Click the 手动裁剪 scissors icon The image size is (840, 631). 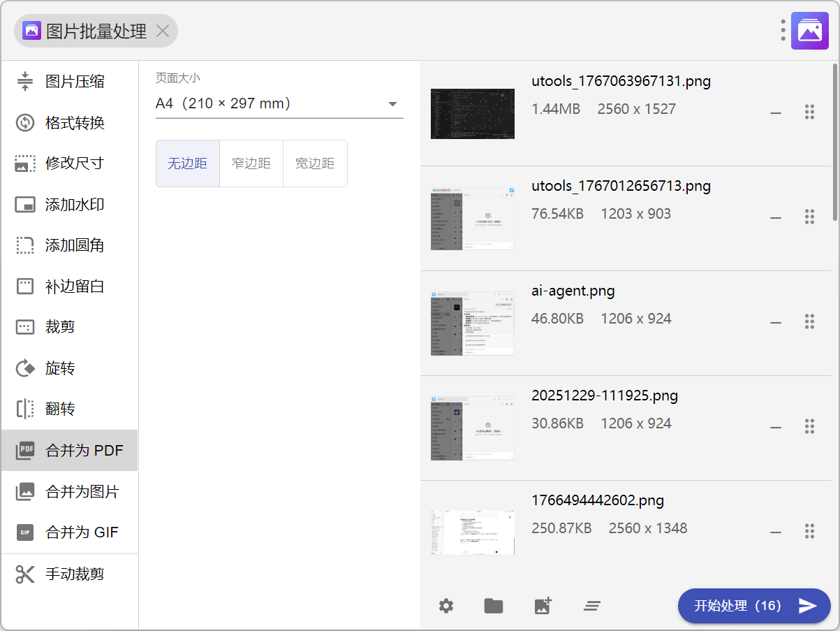pos(25,574)
